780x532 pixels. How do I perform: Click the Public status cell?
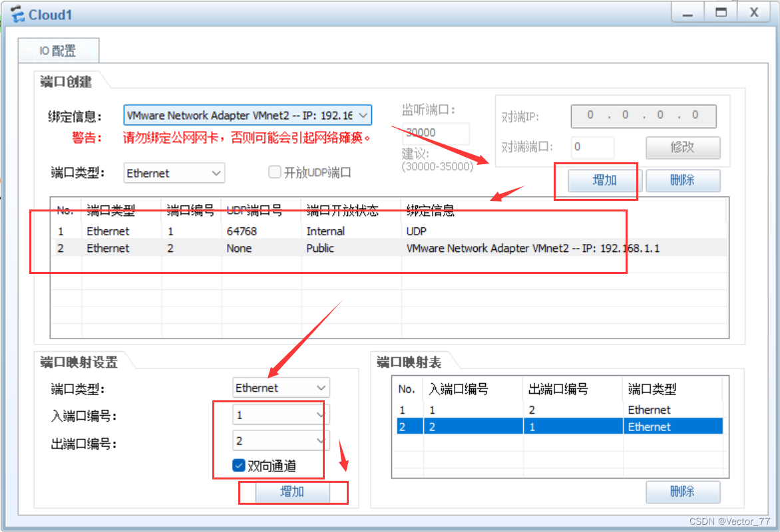pyautogui.click(x=320, y=248)
